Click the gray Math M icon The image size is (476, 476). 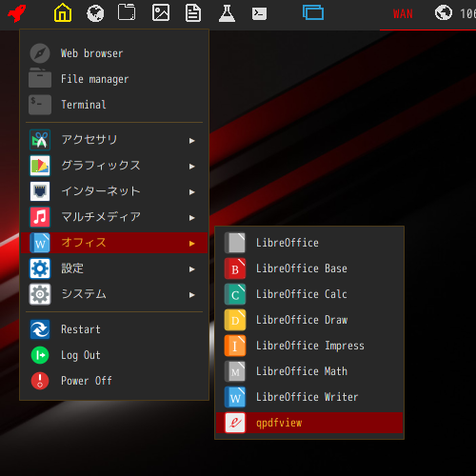[x=235, y=371]
